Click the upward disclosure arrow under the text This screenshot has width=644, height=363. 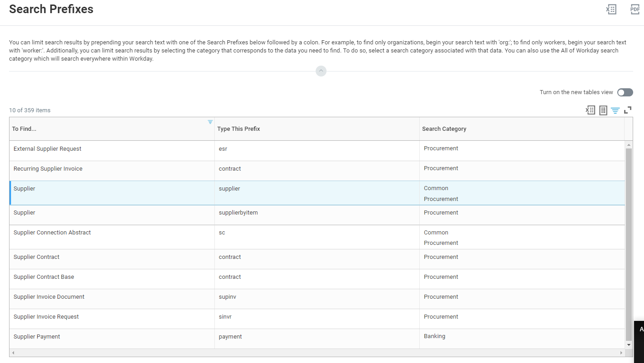pyautogui.click(x=321, y=71)
